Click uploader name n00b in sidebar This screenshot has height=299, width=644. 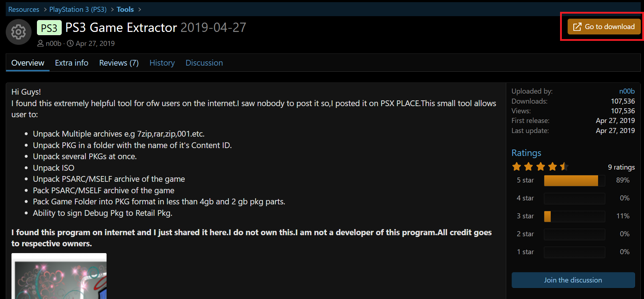coord(627,91)
